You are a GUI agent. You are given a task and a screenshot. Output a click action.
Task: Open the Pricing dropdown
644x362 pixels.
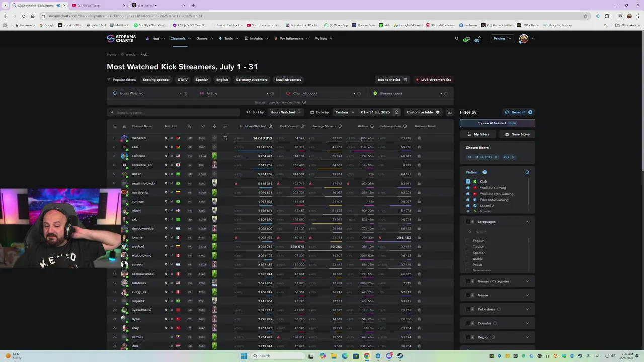pos(502,39)
